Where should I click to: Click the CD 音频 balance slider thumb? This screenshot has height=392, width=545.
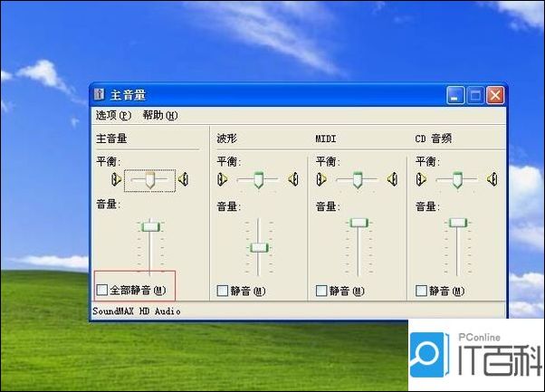click(457, 179)
